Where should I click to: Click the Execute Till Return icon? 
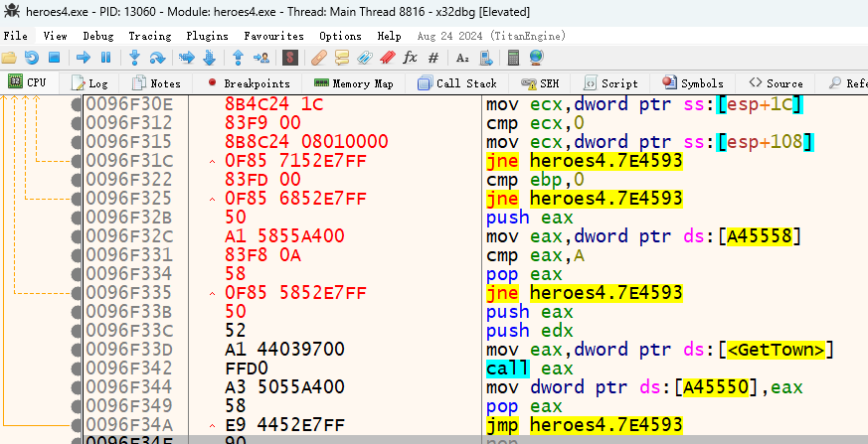[x=238, y=57]
